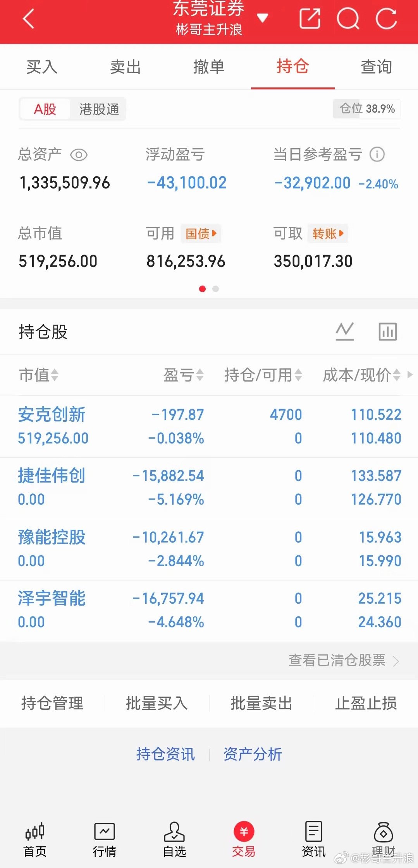Tap the 安克创新 loss value -197.87
Screen dimensions: 418x868
(x=178, y=415)
